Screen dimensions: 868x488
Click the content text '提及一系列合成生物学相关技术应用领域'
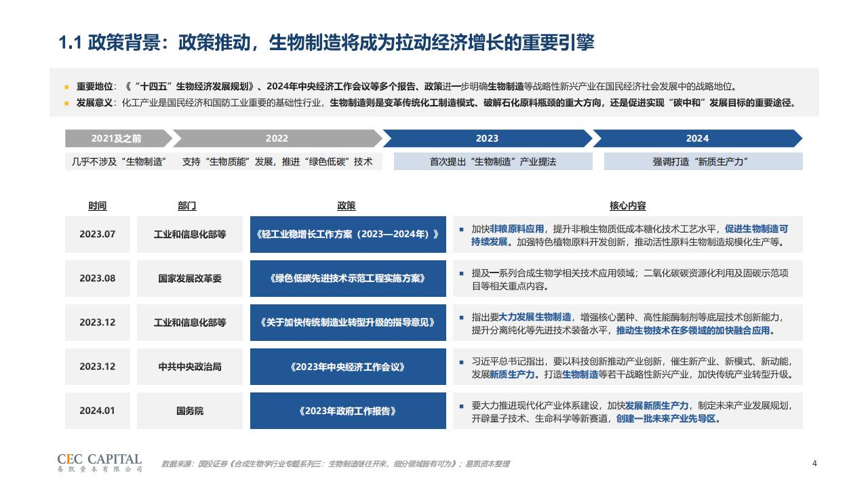point(553,273)
